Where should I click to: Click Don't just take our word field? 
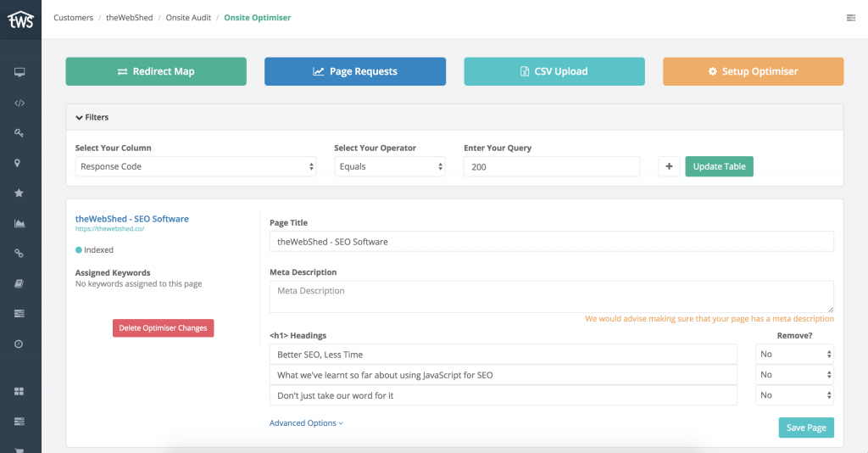point(504,395)
